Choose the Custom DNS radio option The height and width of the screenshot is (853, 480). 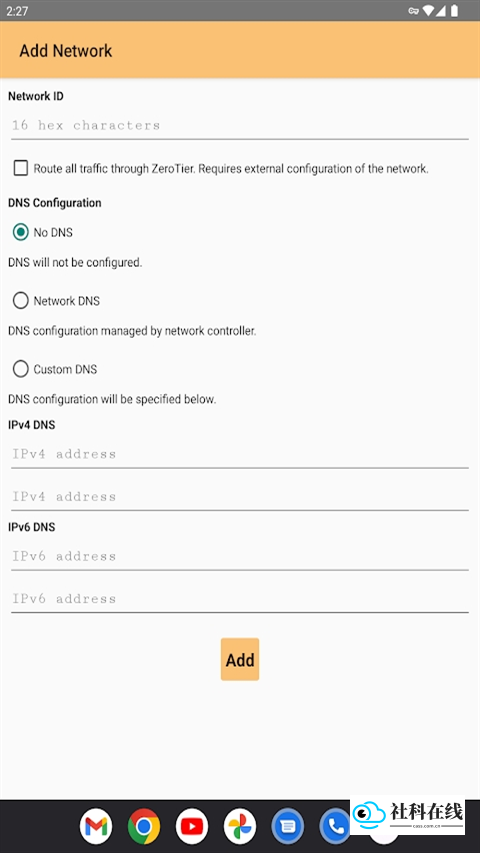21,369
